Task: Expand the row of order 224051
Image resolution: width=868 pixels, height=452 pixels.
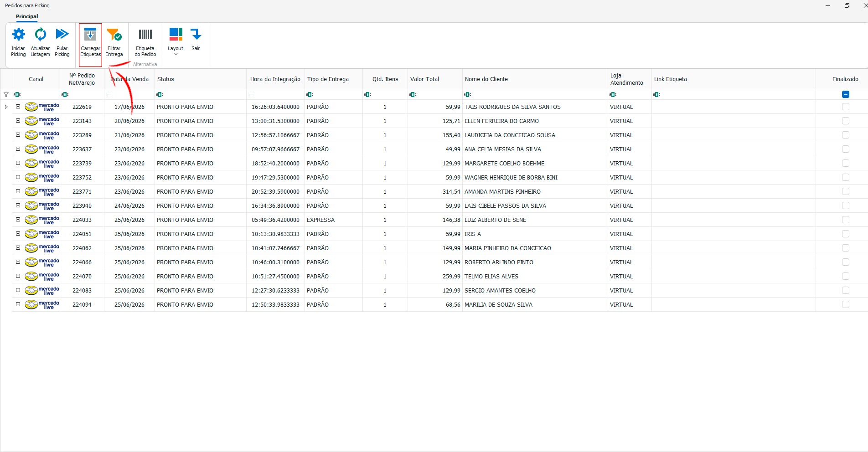Action: tap(18, 234)
